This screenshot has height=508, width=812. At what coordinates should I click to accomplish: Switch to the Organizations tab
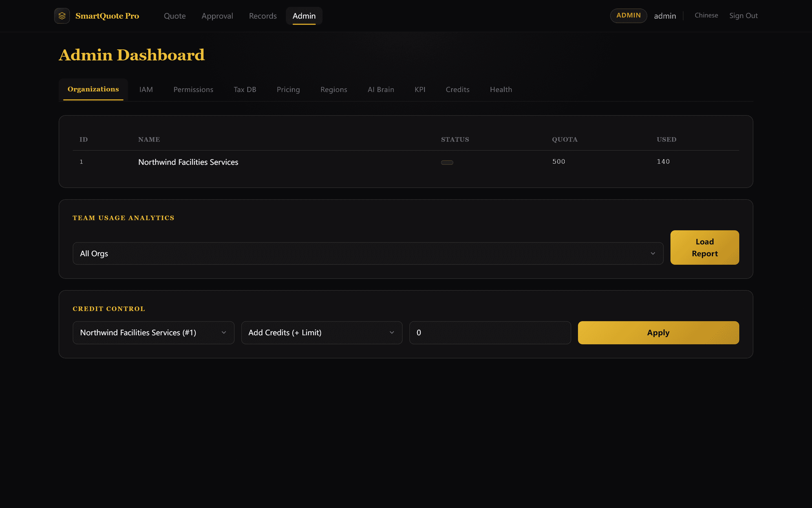[x=93, y=89]
